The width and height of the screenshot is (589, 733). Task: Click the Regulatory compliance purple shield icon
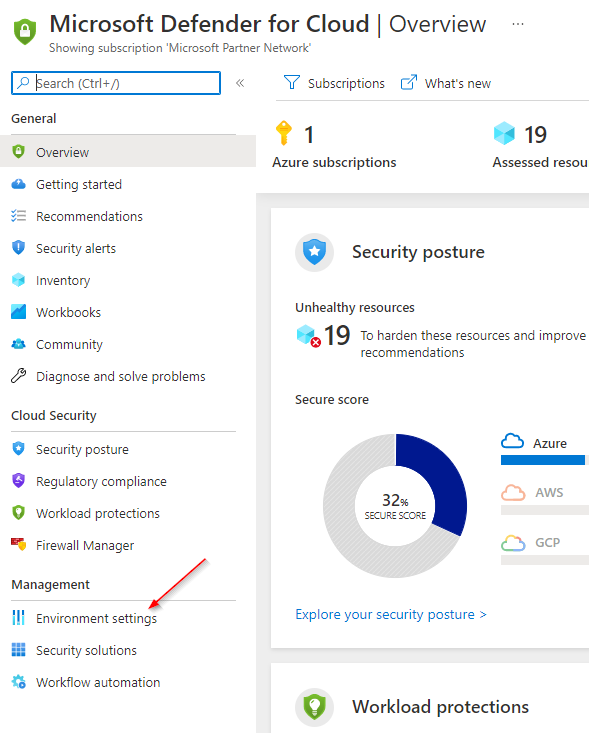point(18,480)
